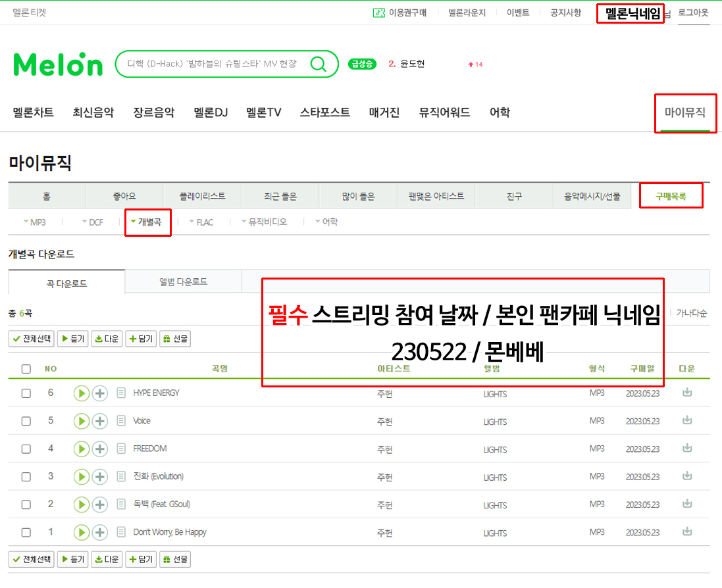Open lyrics icon for 독백 (Feat. GSoul)

(121, 504)
